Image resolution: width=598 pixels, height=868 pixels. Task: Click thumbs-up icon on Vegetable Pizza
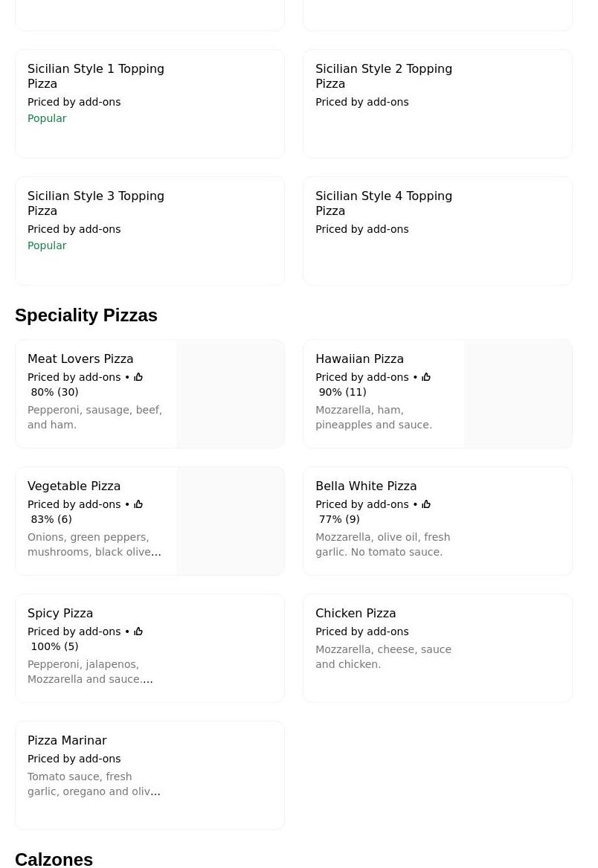(138, 505)
